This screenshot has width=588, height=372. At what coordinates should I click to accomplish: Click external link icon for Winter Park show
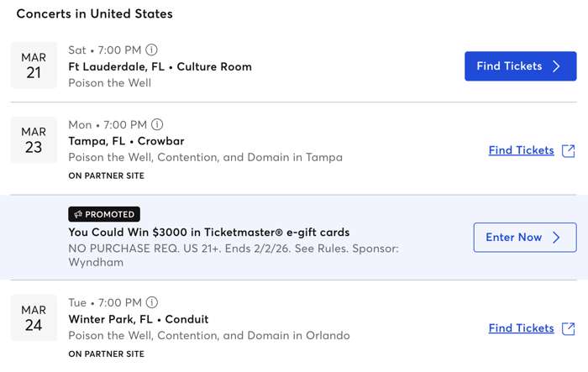coord(569,327)
